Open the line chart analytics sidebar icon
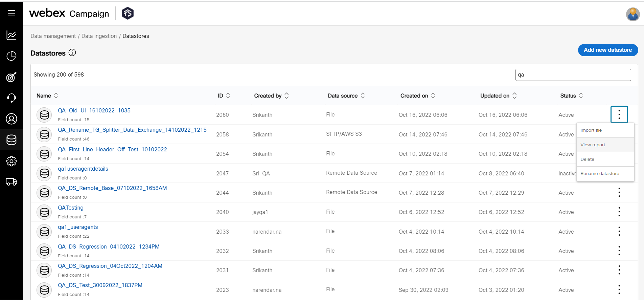644x300 pixels. (11, 35)
